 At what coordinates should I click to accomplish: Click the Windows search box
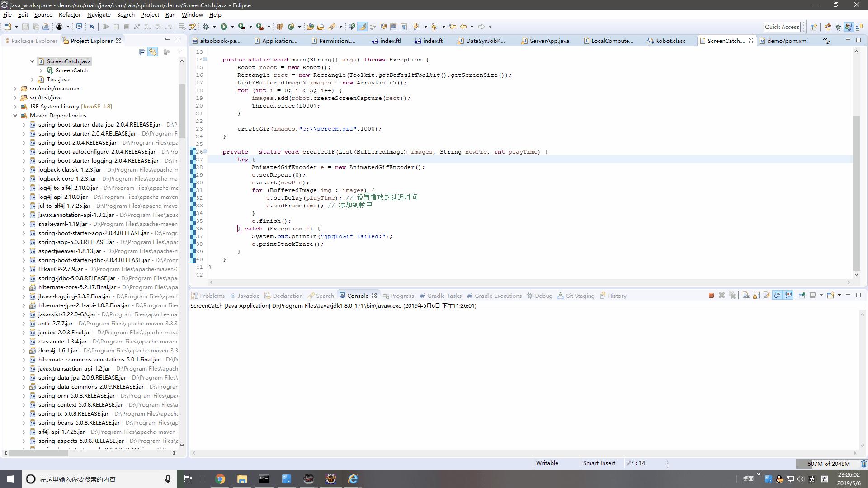tap(99, 479)
